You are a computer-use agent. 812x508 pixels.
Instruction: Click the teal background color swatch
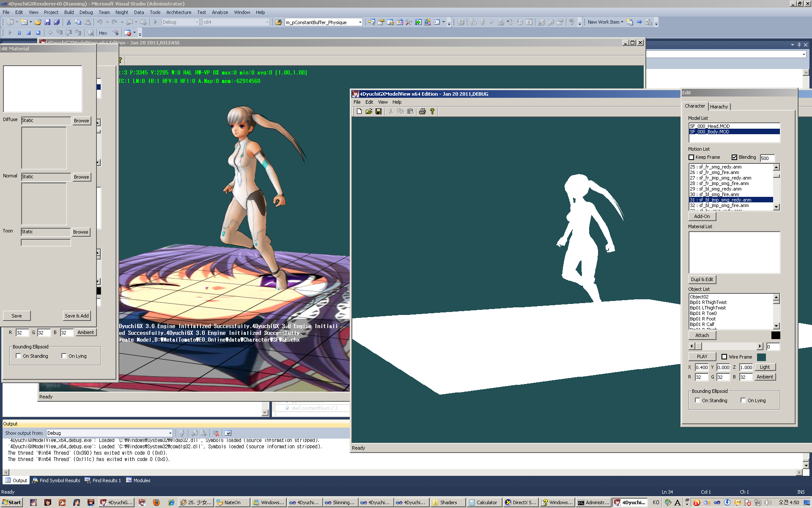pos(761,357)
